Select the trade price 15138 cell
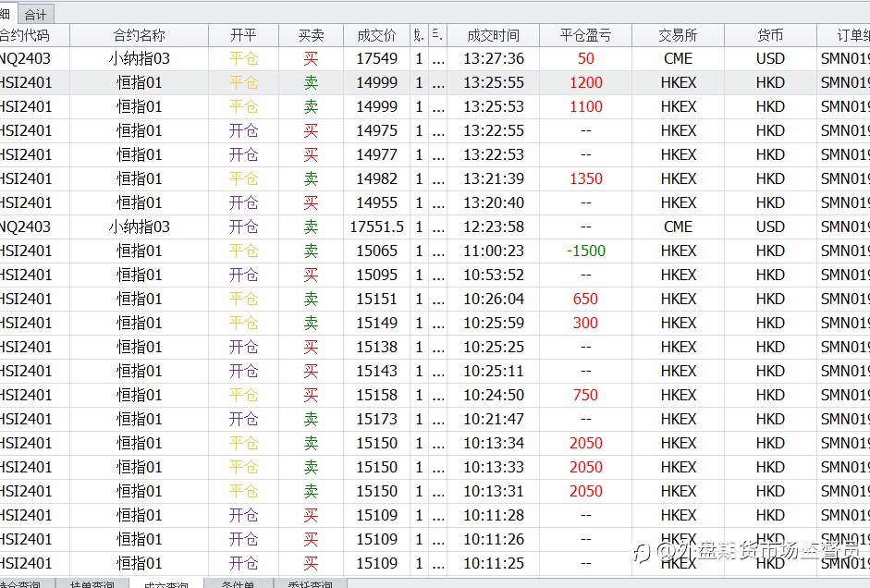This screenshot has width=870, height=588. coord(376,348)
